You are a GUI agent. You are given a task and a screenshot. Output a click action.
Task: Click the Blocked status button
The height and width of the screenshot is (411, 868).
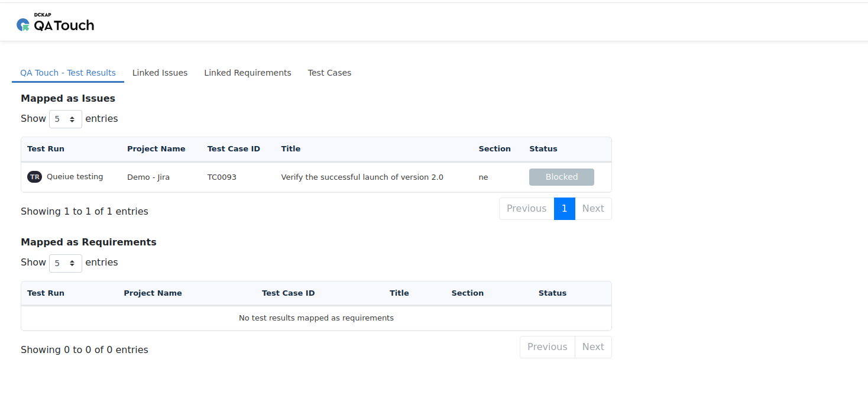561,177
